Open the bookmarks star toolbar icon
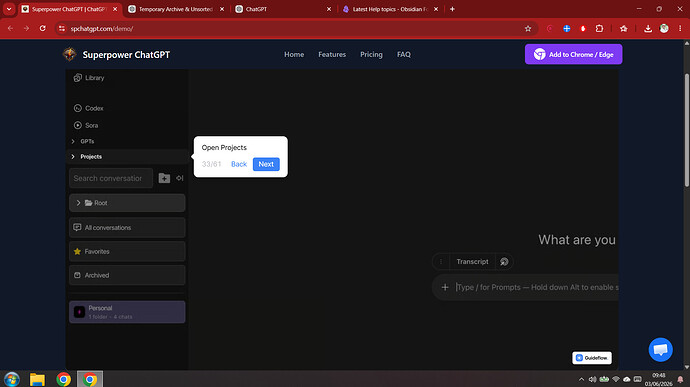 pyautogui.click(x=624, y=29)
